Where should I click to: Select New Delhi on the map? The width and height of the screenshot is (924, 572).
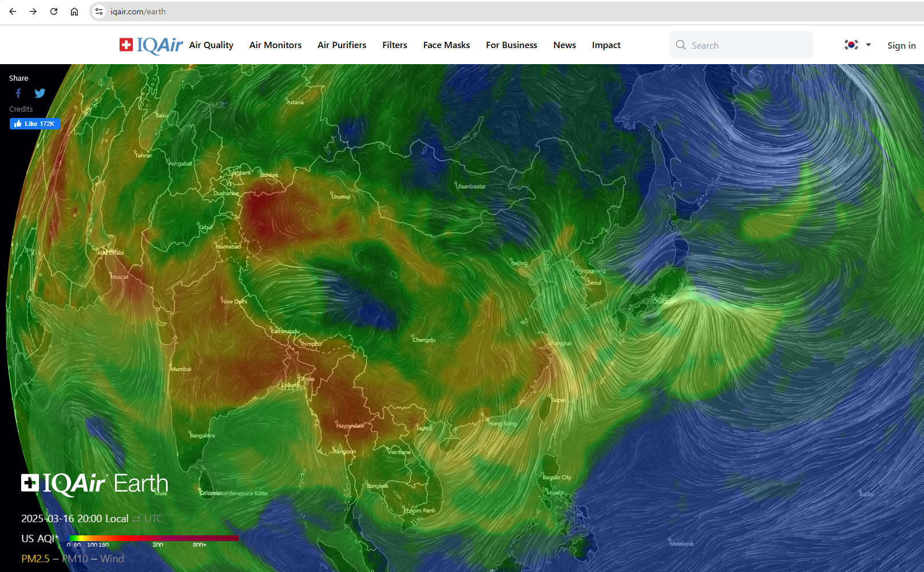pos(234,301)
